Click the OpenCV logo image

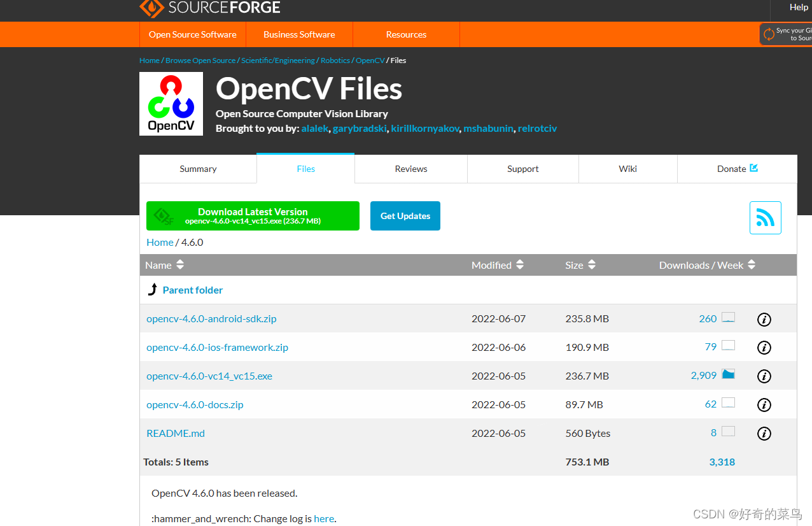(x=171, y=103)
